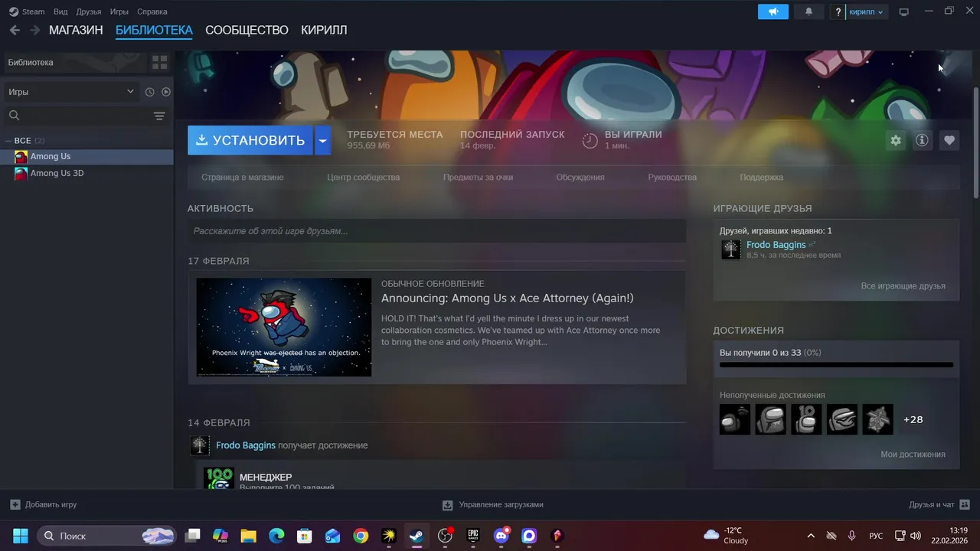The height and width of the screenshot is (551, 980).
Task: Show ready-to-play games filter icon
Action: tap(166, 92)
